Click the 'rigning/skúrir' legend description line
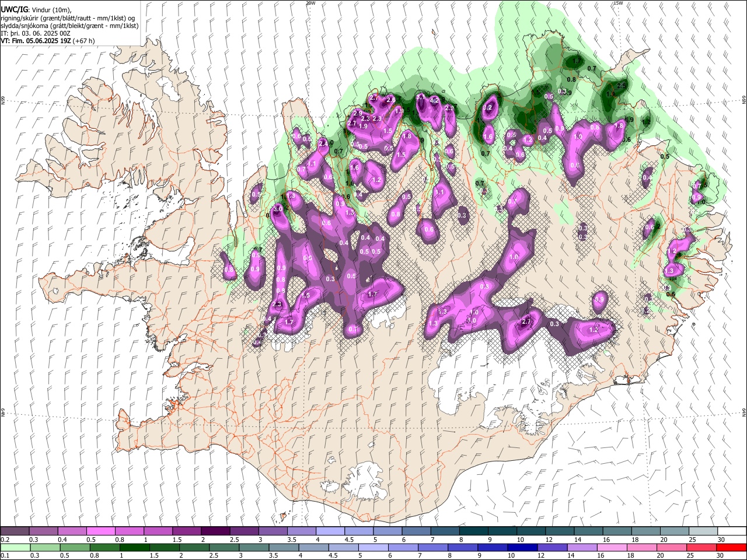Viewport: 747px width, 560px height. coord(68,18)
